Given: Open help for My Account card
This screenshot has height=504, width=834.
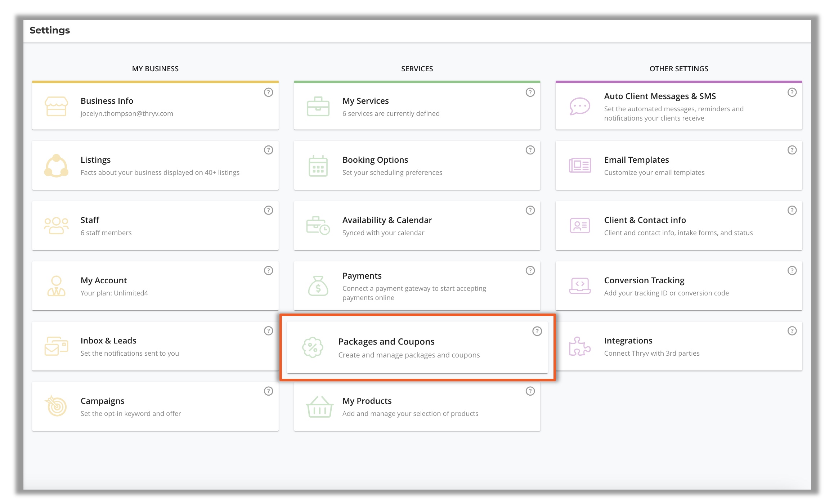Looking at the screenshot, I should pyautogui.click(x=269, y=271).
